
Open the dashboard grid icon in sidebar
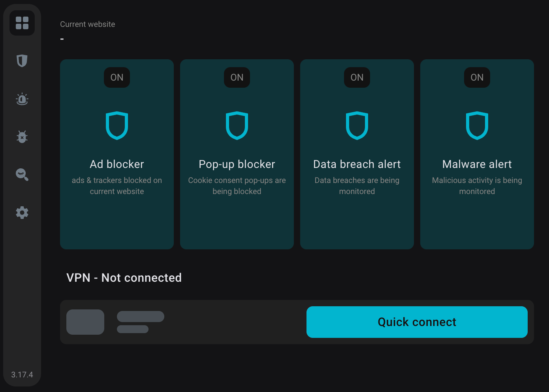pyautogui.click(x=22, y=23)
